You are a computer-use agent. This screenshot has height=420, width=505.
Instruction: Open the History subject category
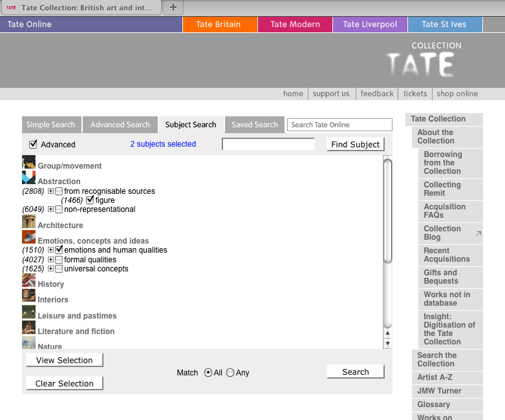coord(51,284)
